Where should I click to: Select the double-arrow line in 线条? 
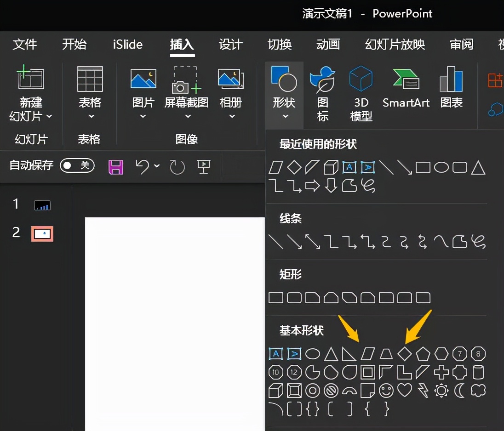coord(312,242)
